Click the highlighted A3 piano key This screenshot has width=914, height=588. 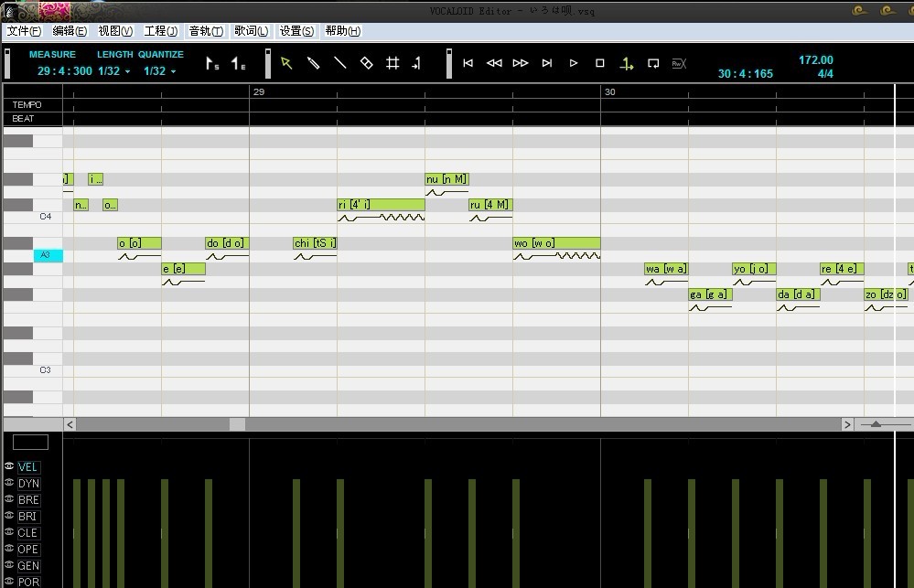pos(48,255)
